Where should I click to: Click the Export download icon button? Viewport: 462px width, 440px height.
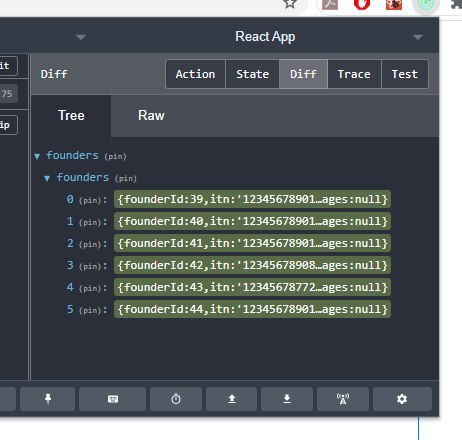coord(287,399)
